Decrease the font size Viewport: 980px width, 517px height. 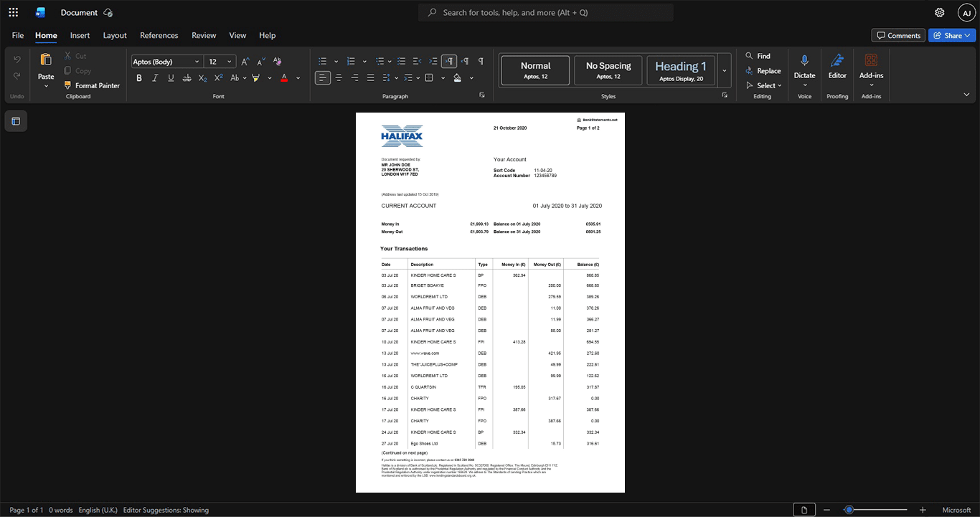[x=261, y=62]
